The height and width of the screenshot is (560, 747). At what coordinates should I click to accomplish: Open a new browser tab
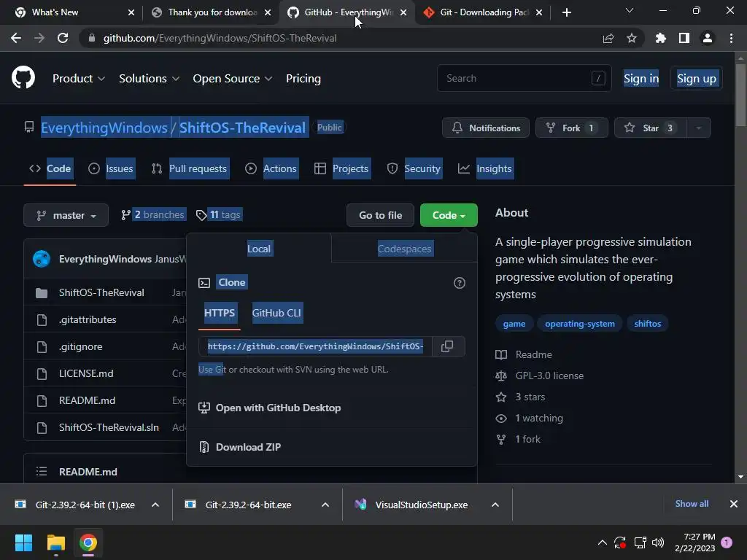(x=566, y=12)
